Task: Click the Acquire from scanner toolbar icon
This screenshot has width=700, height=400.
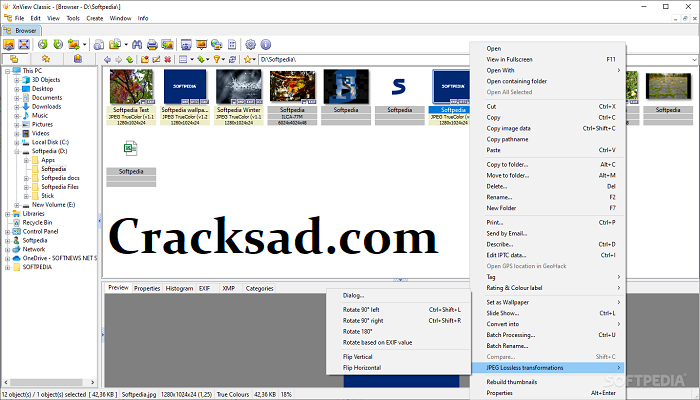Action: 99,44
